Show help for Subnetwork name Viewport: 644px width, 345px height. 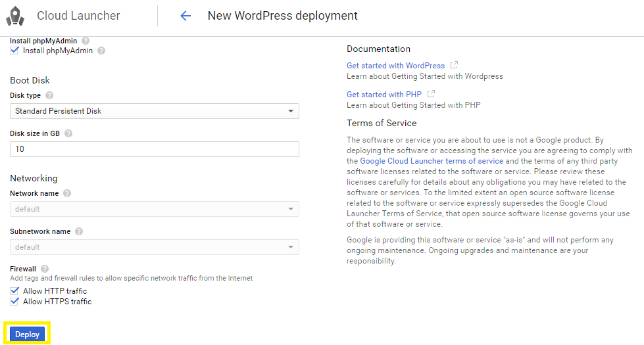click(79, 231)
